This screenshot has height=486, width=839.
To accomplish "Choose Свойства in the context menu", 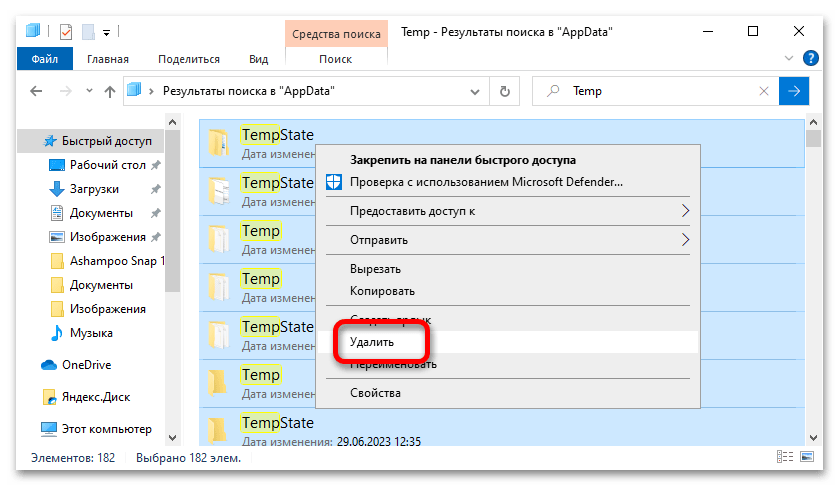I will click(x=508, y=393).
